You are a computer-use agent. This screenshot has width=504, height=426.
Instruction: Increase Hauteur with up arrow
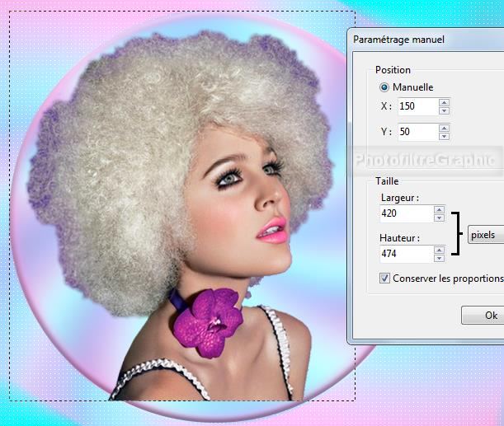click(x=440, y=250)
